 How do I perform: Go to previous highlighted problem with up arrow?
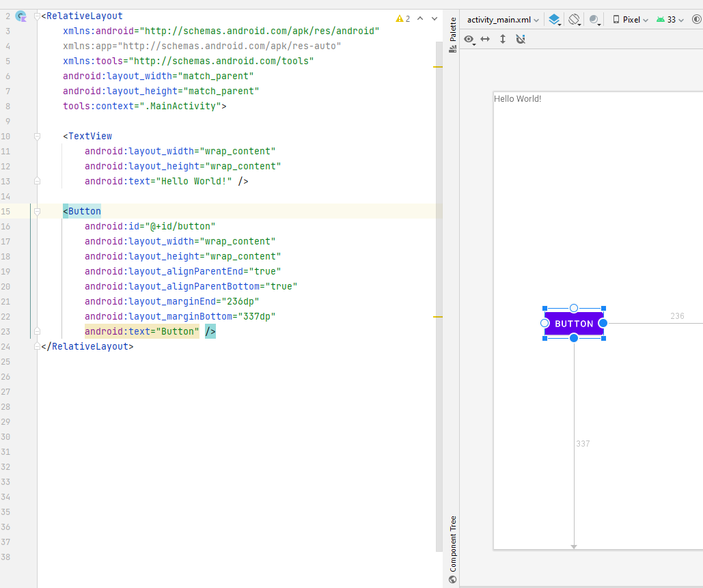(420, 19)
